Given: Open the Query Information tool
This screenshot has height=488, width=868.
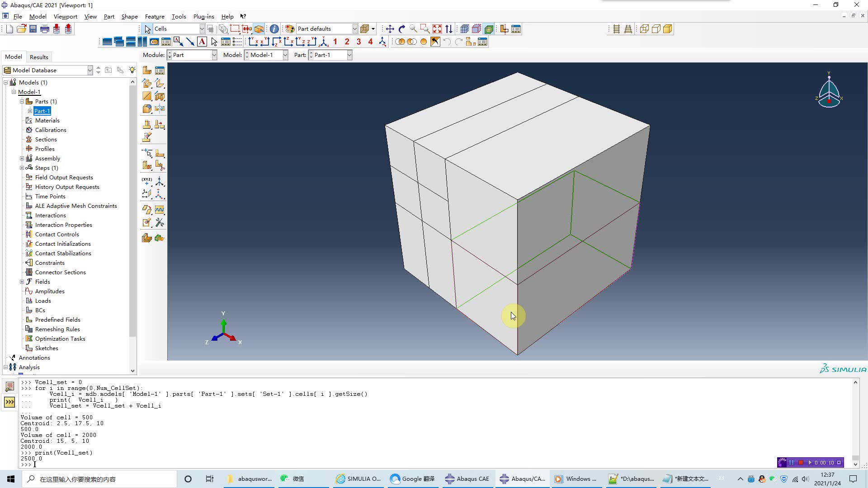Looking at the screenshot, I should point(274,28).
